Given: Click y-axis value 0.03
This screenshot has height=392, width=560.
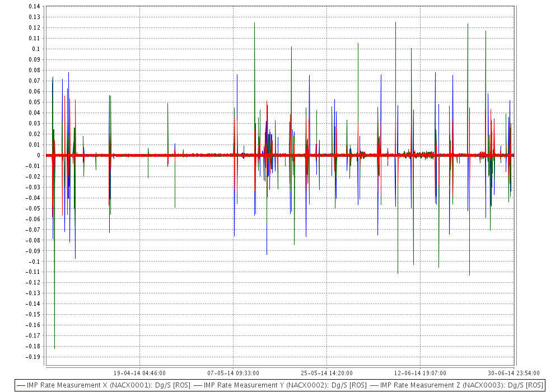Looking at the screenshot, I should 35,123.
